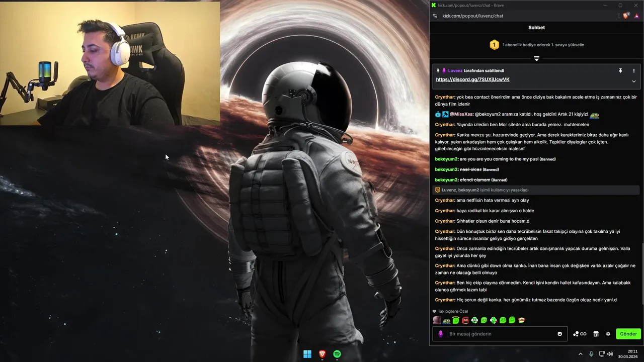Viewport: 644px width, 362px height.
Task: Click @MissXss username in welcome message
Action: pos(461,114)
